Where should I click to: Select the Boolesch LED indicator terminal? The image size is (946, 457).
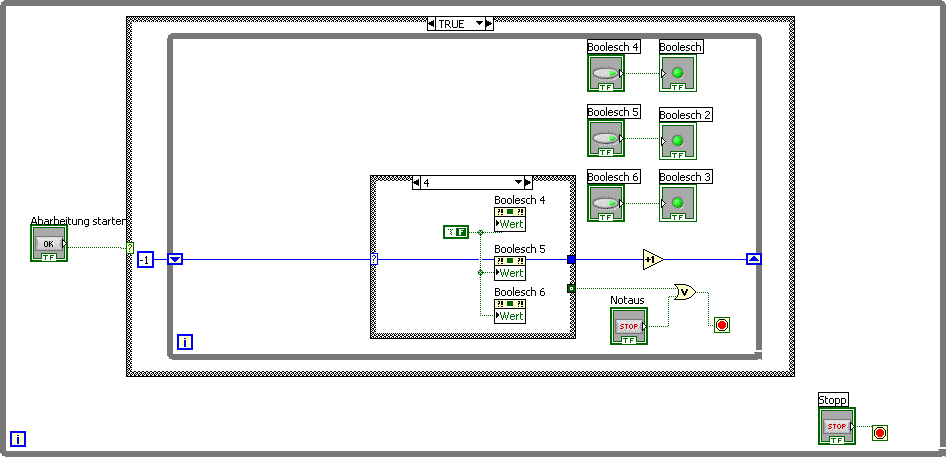[x=678, y=73]
